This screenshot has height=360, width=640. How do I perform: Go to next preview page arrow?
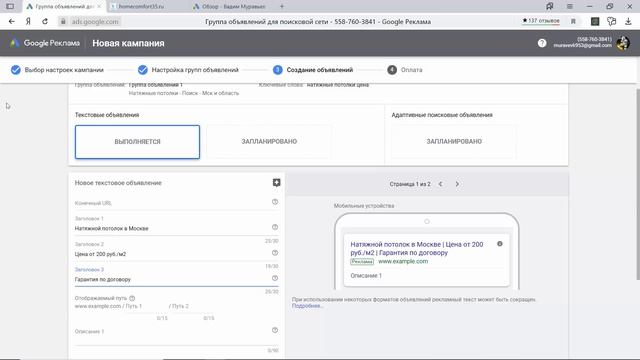pyautogui.click(x=457, y=184)
